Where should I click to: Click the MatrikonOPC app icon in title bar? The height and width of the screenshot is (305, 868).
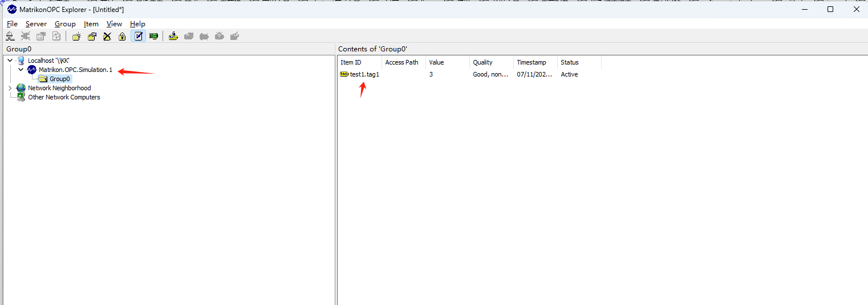[x=12, y=9]
